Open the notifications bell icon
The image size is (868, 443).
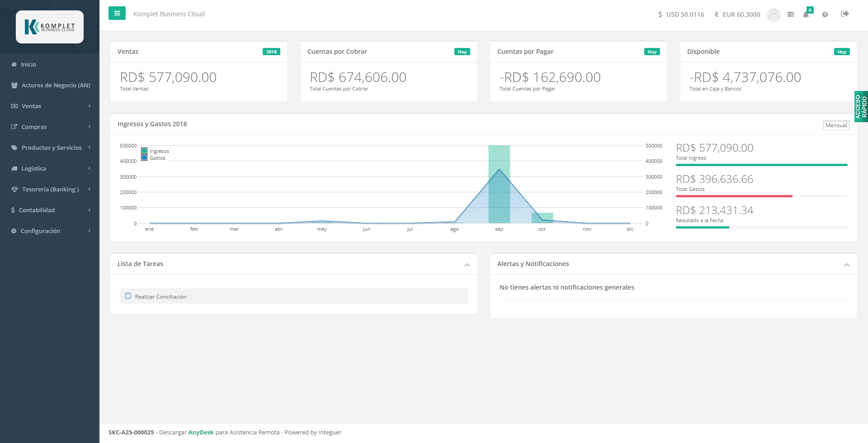(x=806, y=14)
